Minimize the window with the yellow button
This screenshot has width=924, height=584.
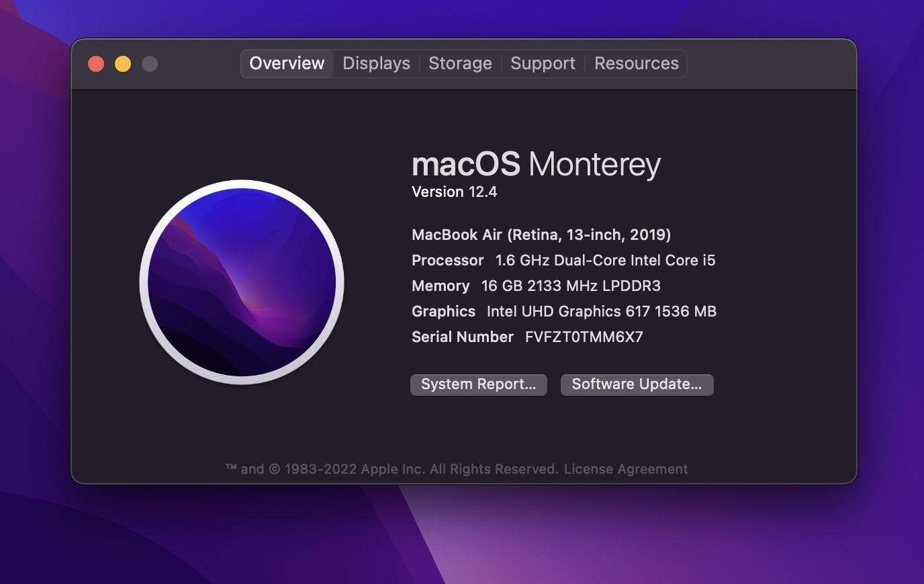(x=123, y=64)
